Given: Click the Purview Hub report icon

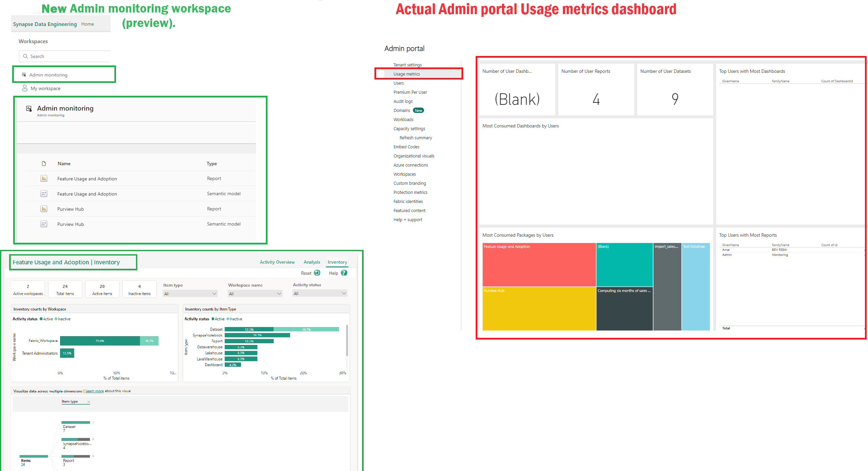Looking at the screenshot, I should 44,209.
